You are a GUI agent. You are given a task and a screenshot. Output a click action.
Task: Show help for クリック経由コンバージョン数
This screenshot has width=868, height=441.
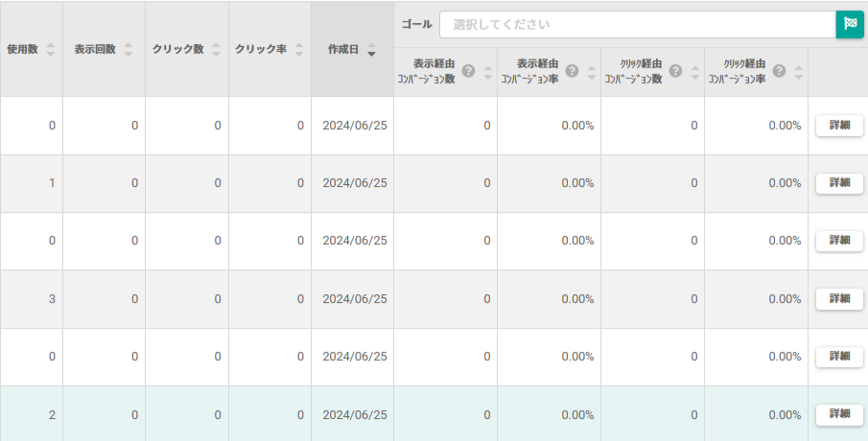coord(675,71)
